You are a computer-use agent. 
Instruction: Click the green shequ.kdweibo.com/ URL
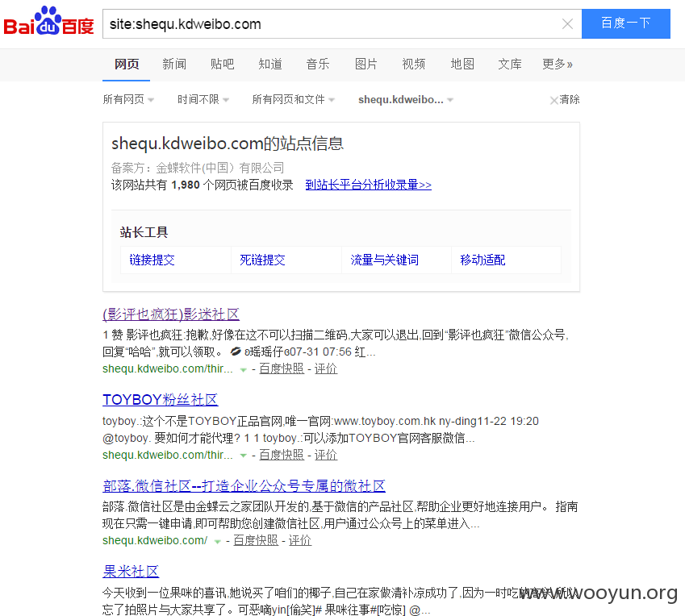coord(155,540)
